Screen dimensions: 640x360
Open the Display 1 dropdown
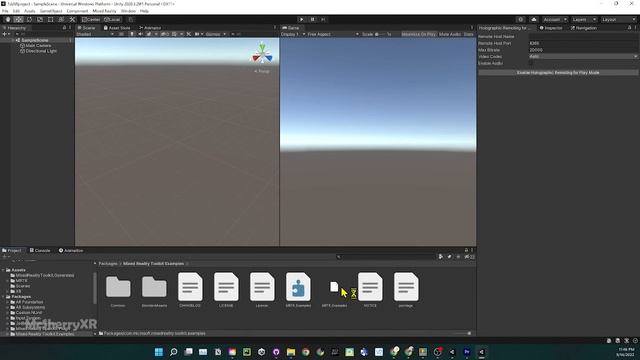click(293, 34)
